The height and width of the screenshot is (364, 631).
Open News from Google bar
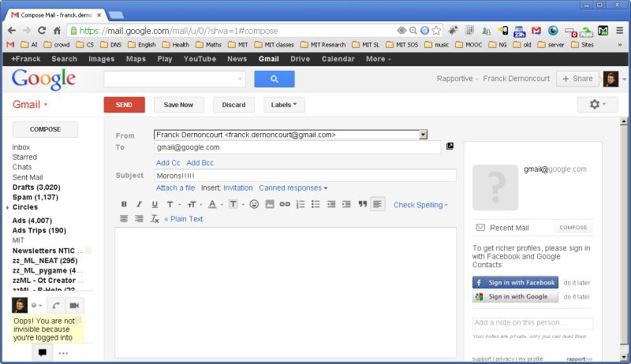[237, 58]
